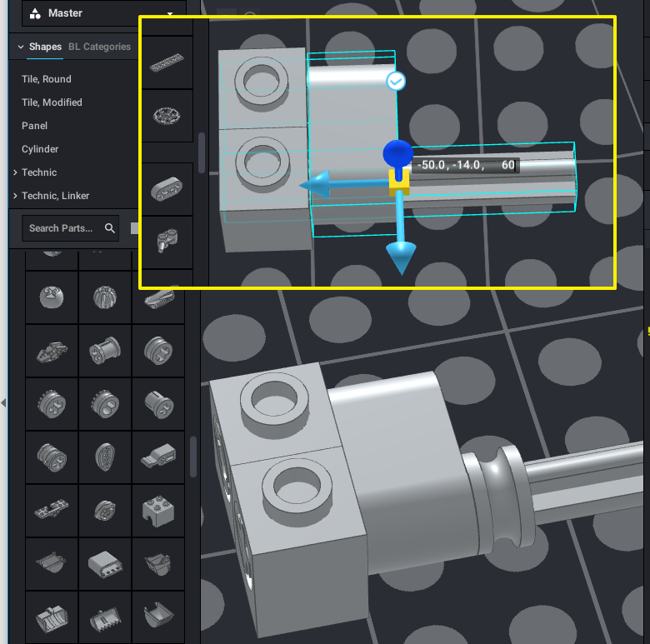Expand the 'Technic, Linker' category arrow
Image resolution: width=650 pixels, height=644 pixels.
pyautogui.click(x=15, y=195)
